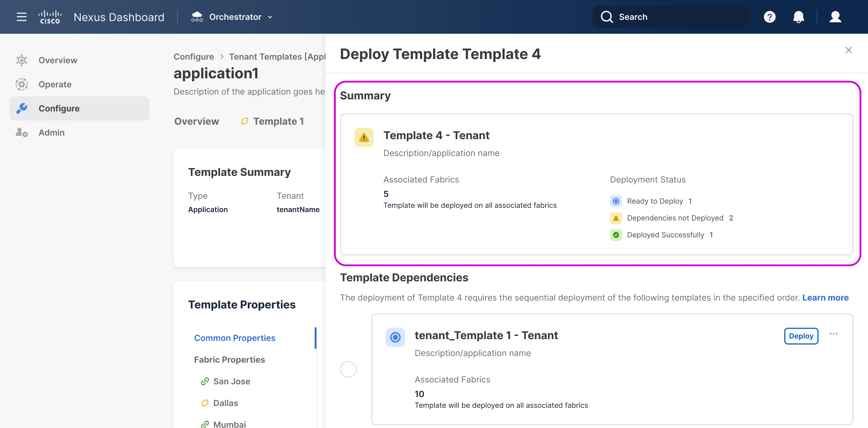Open the notifications bell
The height and width of the screenshot is (428, 868).
[798, 17]
